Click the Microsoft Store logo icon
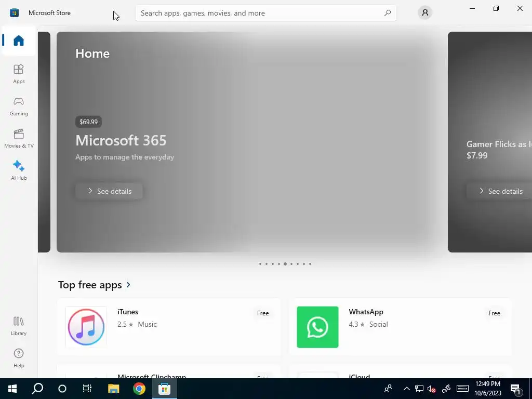Viewport: 532px width, 399px height. point(14,13)
